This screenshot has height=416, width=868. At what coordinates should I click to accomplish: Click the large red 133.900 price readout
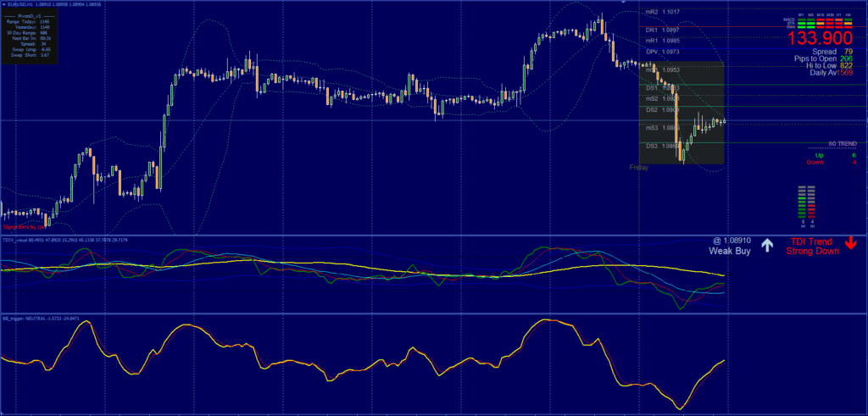(x=820, y=37)
